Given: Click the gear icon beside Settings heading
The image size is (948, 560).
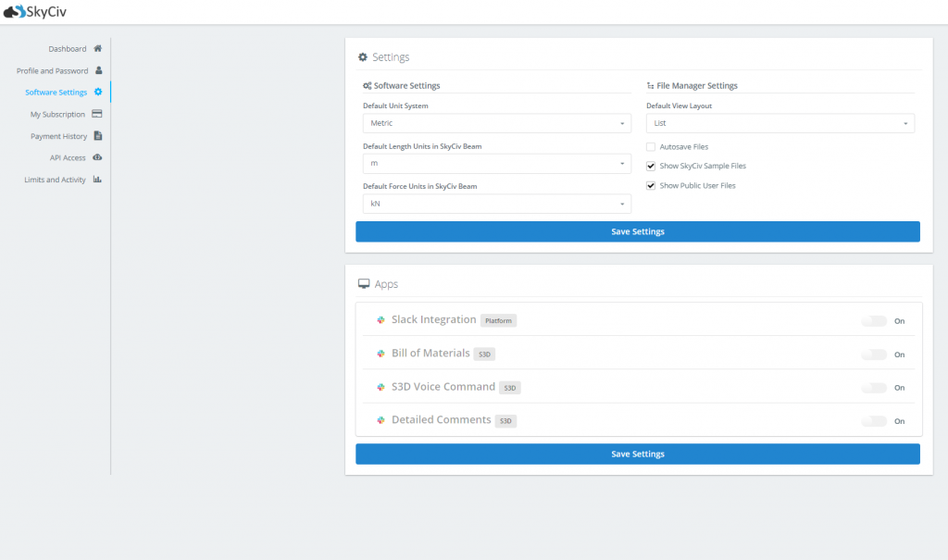Looking at the screenshot, I should pyautogui.click(x=363, y=56).
